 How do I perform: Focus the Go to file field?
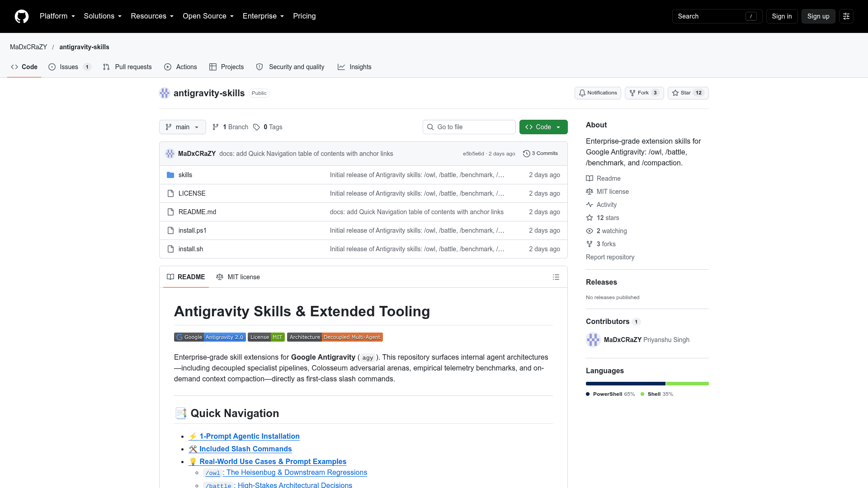pos(469,127)
